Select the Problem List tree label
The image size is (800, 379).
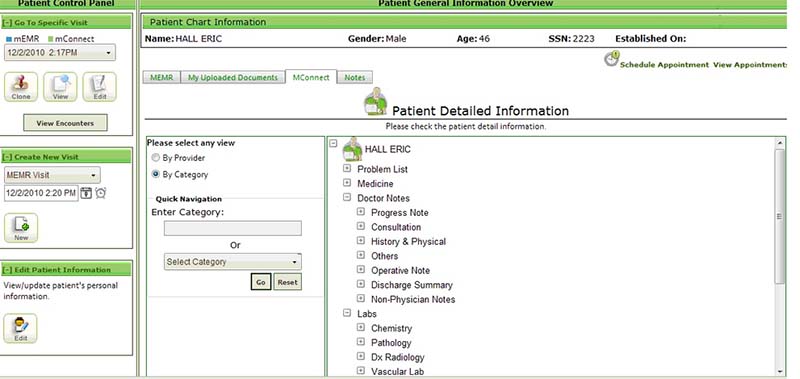(x=383, y=169)
